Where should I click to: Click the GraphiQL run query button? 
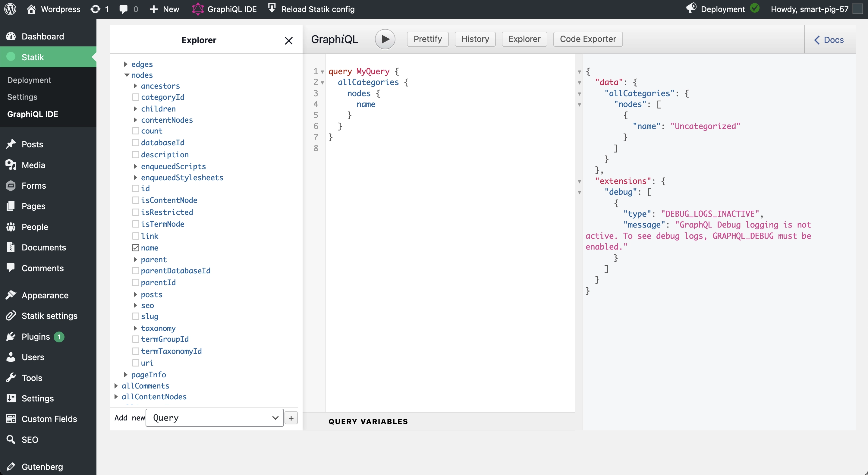pyautogui.click(x=385, y=39)
